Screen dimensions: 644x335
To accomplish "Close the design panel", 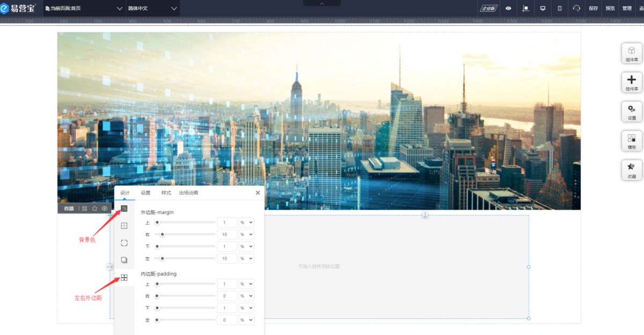I will [258, 192].
